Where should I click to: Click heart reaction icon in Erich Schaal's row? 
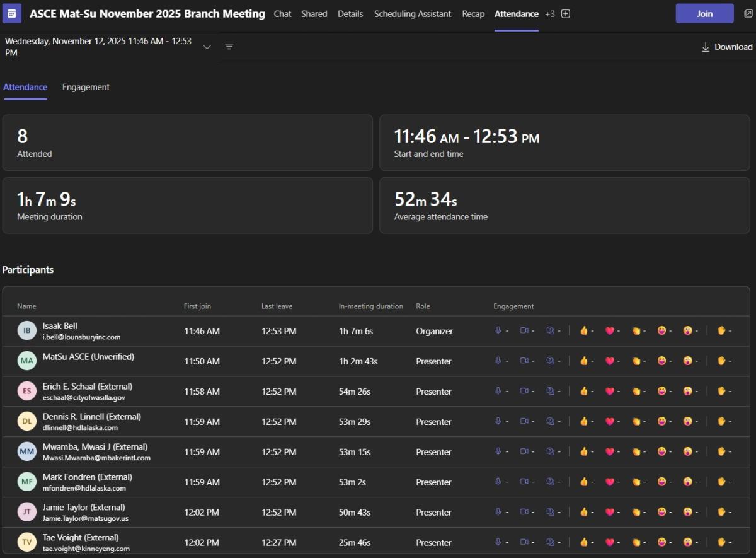click(x=609, y=391)
